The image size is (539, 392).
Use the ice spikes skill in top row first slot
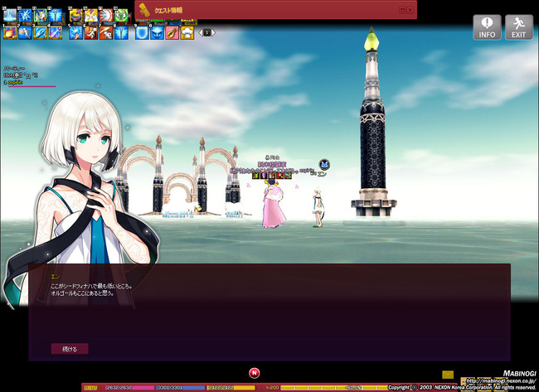tap(10, 16)
